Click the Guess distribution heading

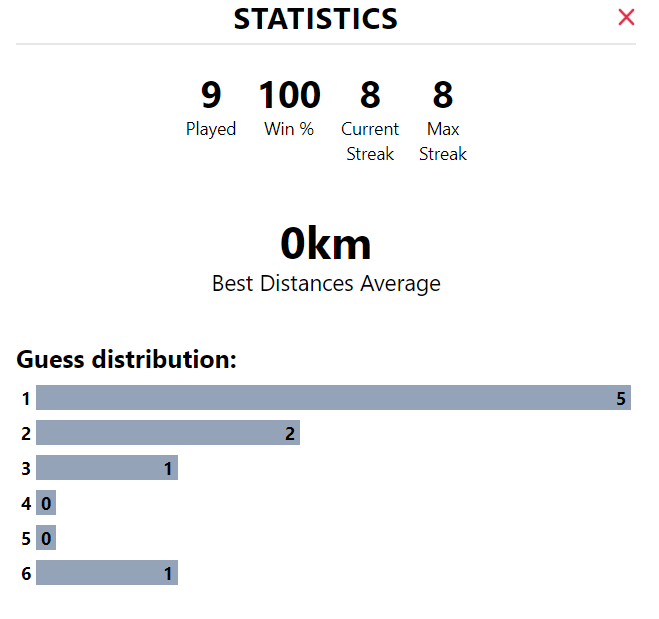click(127, 360)
